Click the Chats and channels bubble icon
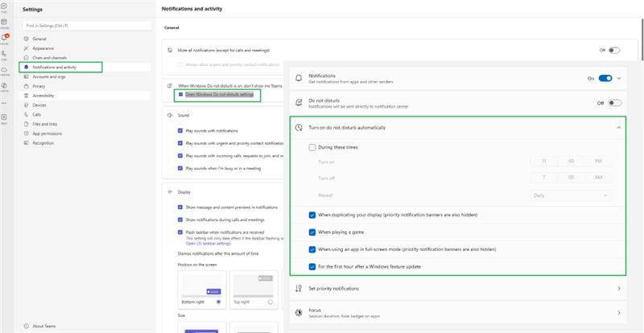Screen dimensions: 644x333 click(27, 58)
